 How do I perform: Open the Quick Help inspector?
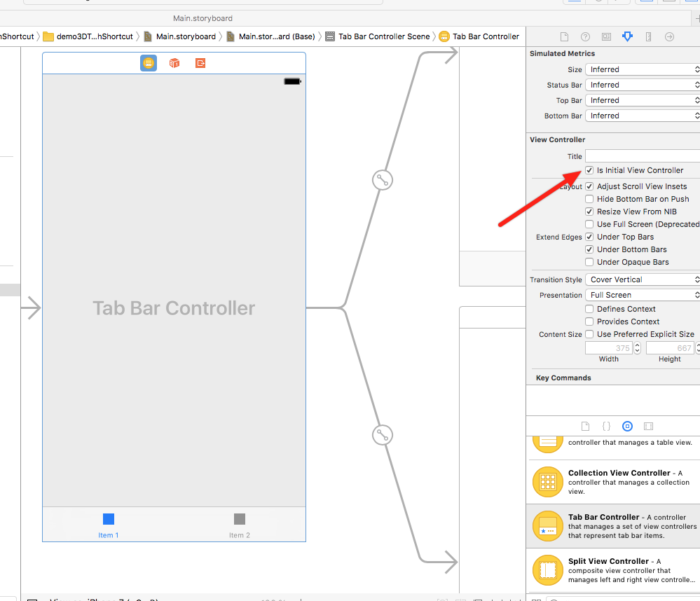pyautogui.click(x=585, y=36)
